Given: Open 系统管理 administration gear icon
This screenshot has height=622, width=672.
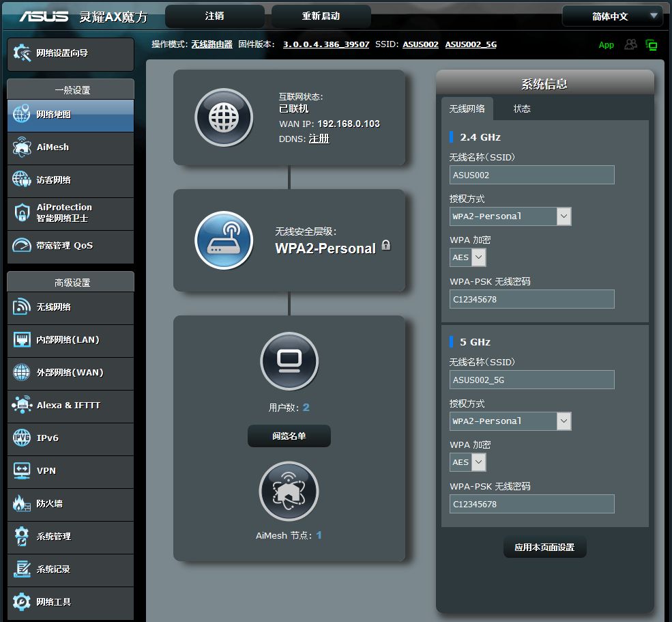Looking at the screenshot, I should pos(21,536).
